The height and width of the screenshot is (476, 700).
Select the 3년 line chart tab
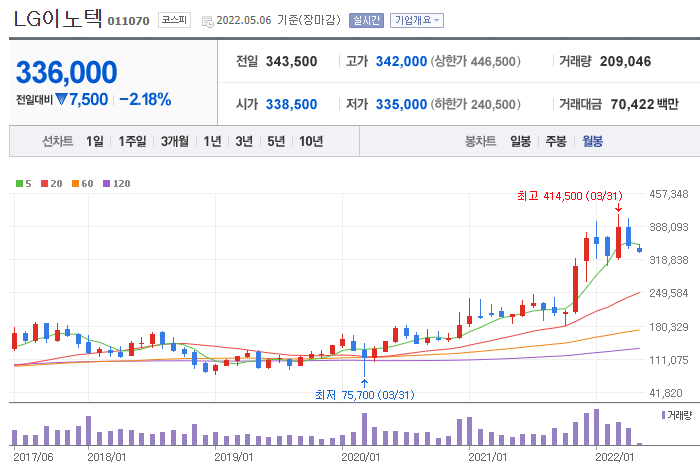(x=244, y=142)
